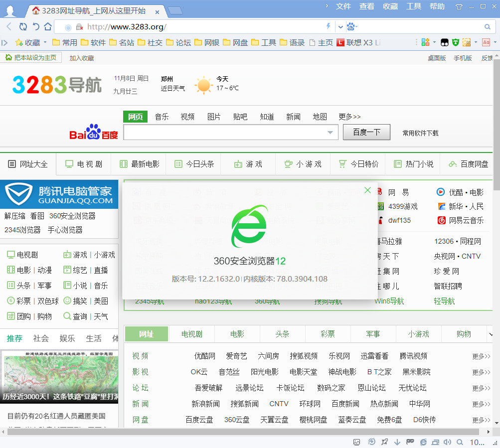Open the 查看 menu

point(367,6)
